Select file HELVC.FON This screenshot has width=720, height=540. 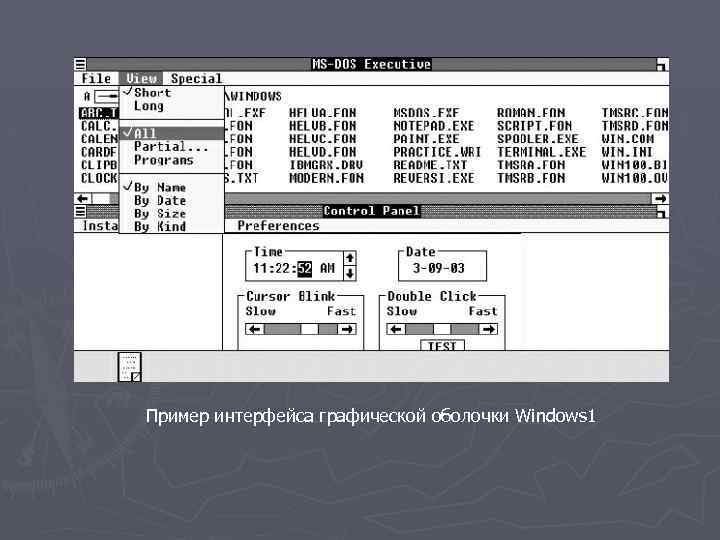point(322,139)
